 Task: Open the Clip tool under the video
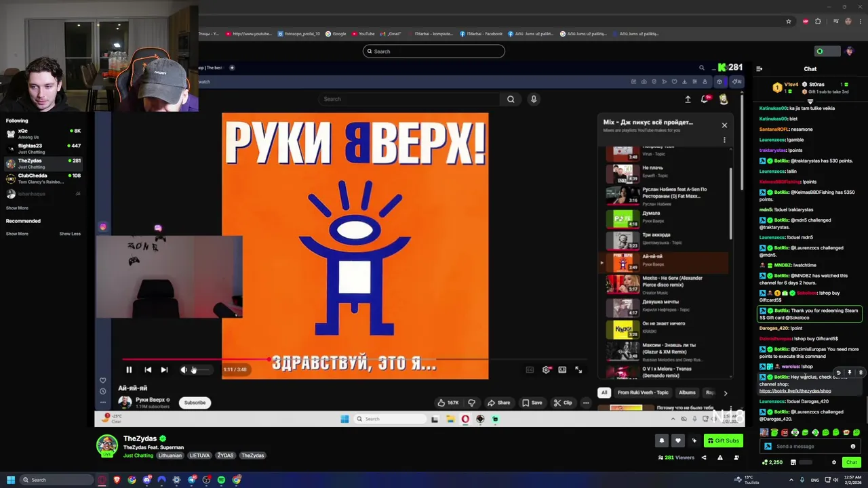[x=562, y=403]
